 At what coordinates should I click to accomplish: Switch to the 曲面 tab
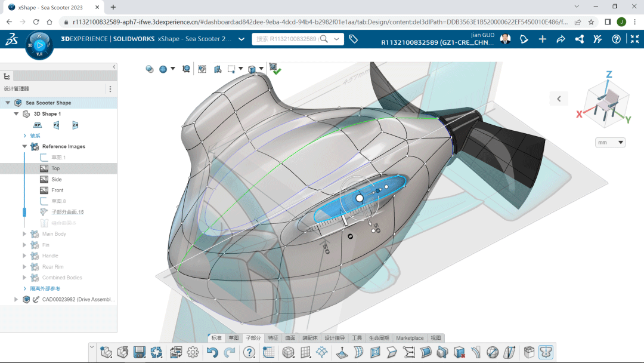290,338
